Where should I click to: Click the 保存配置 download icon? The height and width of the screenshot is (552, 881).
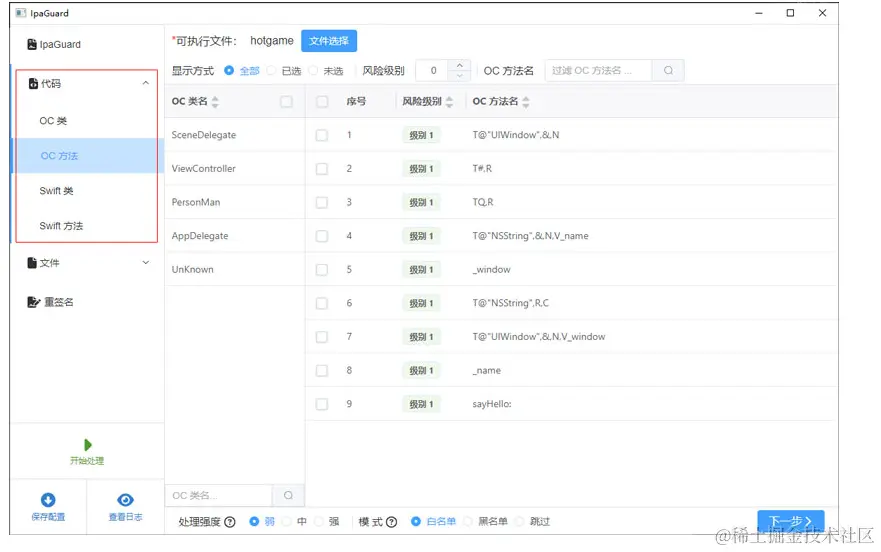(48, 500)
